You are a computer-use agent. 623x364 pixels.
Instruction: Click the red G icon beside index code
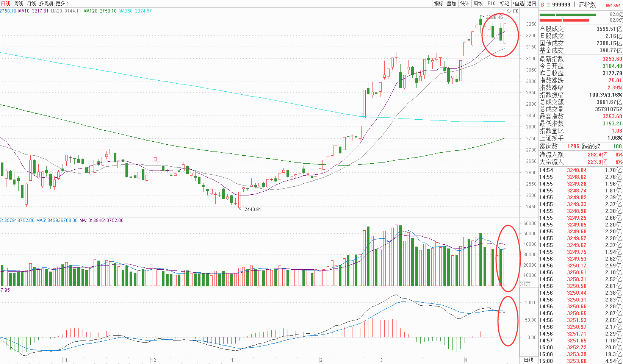pos(542,5)
